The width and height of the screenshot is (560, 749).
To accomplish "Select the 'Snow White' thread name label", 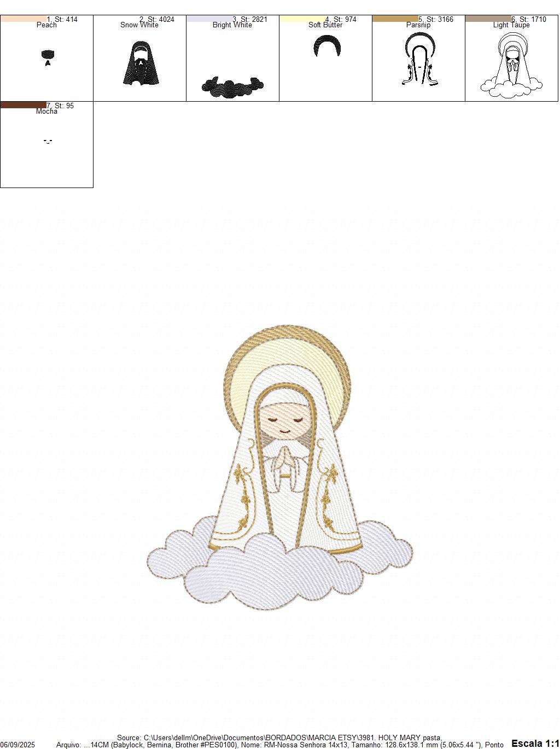I will [x=139, y=25].
